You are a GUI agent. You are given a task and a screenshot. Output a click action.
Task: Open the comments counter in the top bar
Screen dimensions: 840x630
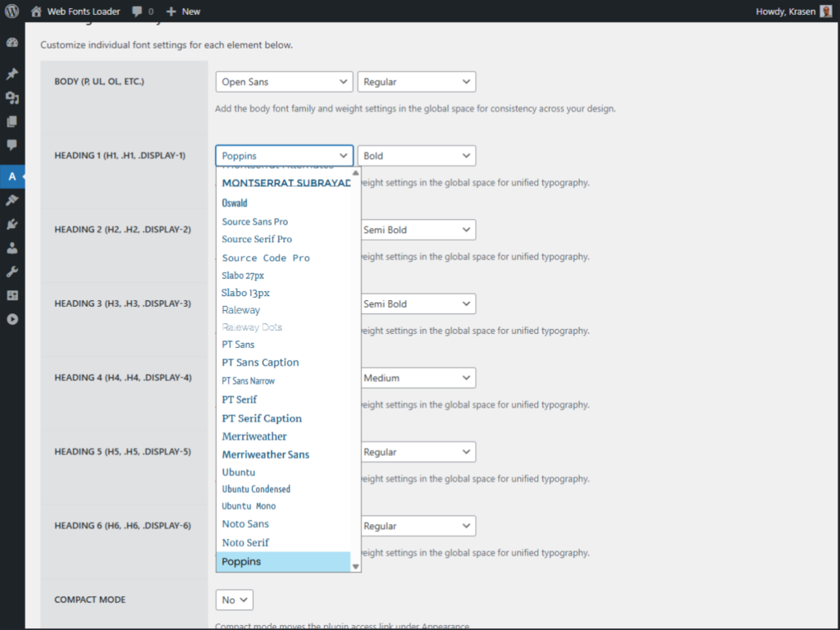[140, 11]
